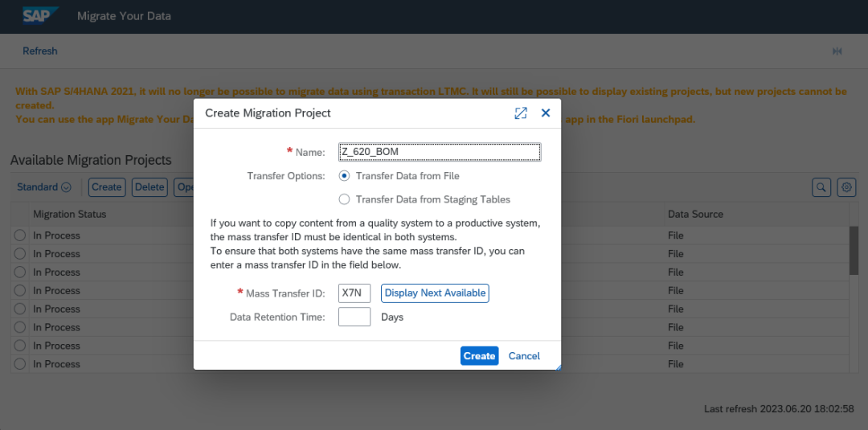Open table search magnifier icon
868x430 pixels.
(821, 187)
